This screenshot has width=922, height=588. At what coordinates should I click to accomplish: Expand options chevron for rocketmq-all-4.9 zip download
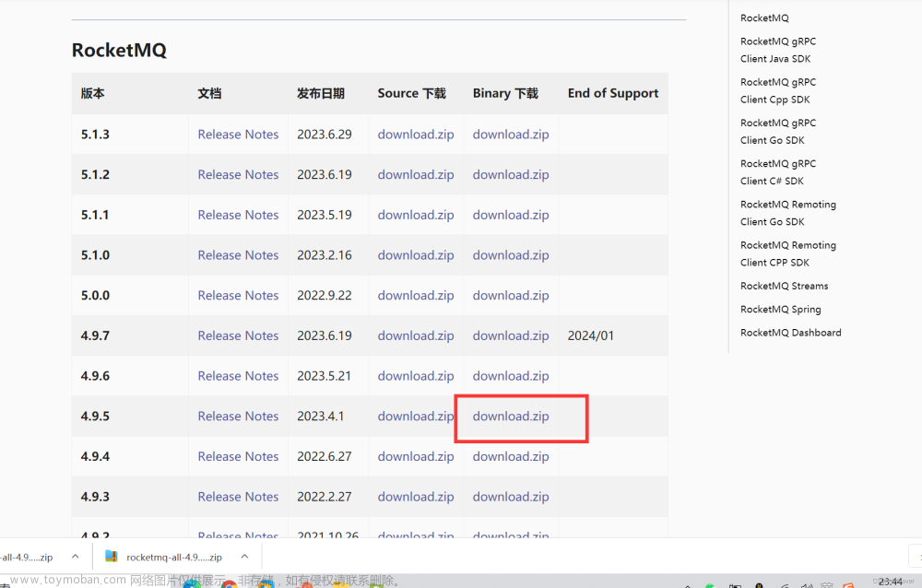(x=244, y=557)
